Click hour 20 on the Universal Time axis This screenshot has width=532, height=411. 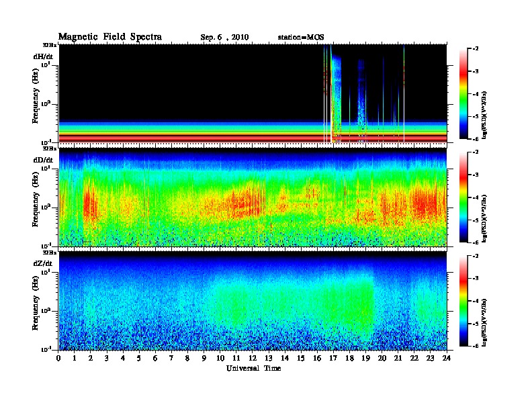point(382,358)
